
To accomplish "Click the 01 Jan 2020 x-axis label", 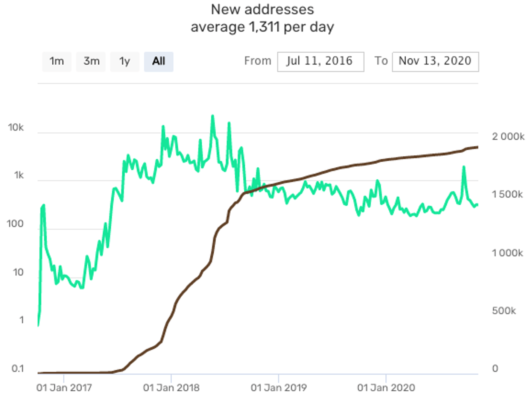I will (386, 388).
